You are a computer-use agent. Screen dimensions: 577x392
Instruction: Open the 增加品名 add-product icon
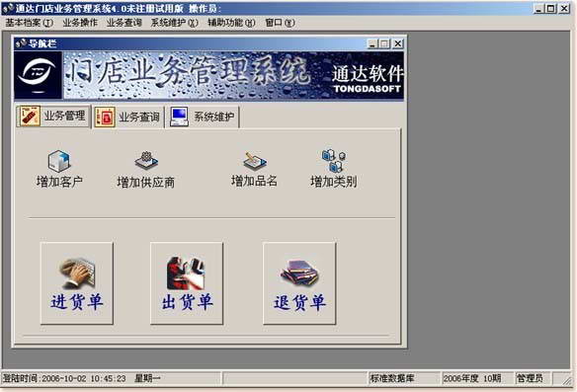coord(254,169)
